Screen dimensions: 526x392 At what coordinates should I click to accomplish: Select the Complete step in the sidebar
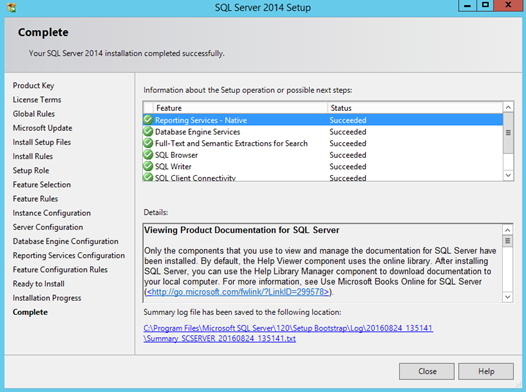30,312
